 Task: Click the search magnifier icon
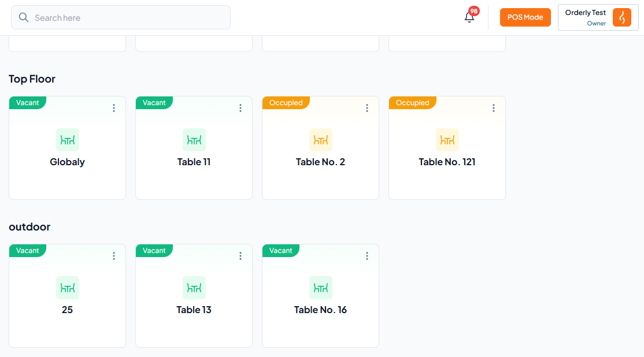24,17
